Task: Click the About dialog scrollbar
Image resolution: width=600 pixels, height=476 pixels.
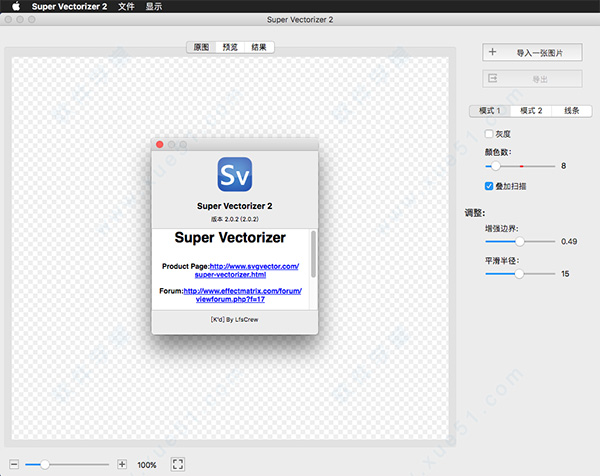Action: [x=313, y=254]
